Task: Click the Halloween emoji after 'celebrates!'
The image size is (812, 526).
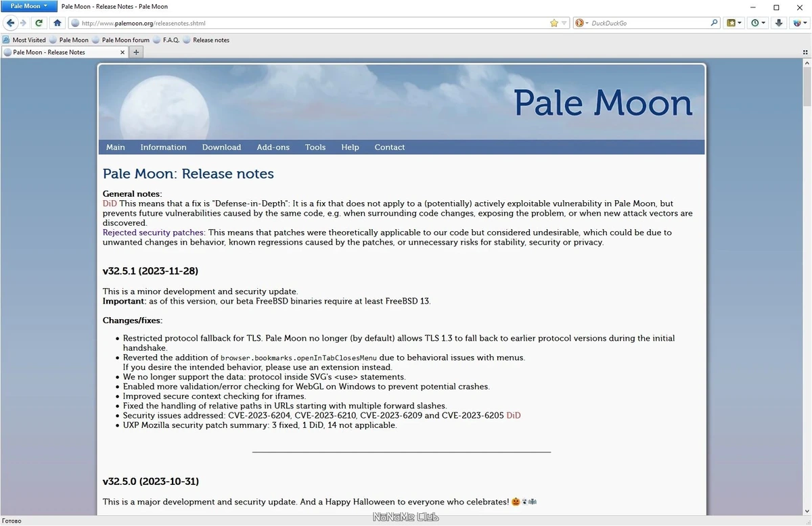Action: click(524, 502)
